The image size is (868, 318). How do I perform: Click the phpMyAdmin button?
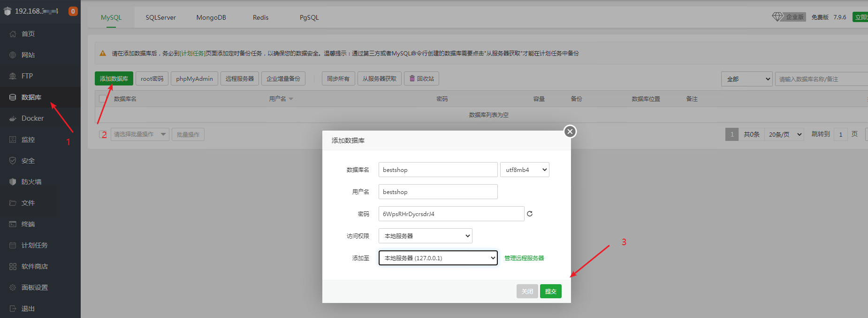point(194,78)
